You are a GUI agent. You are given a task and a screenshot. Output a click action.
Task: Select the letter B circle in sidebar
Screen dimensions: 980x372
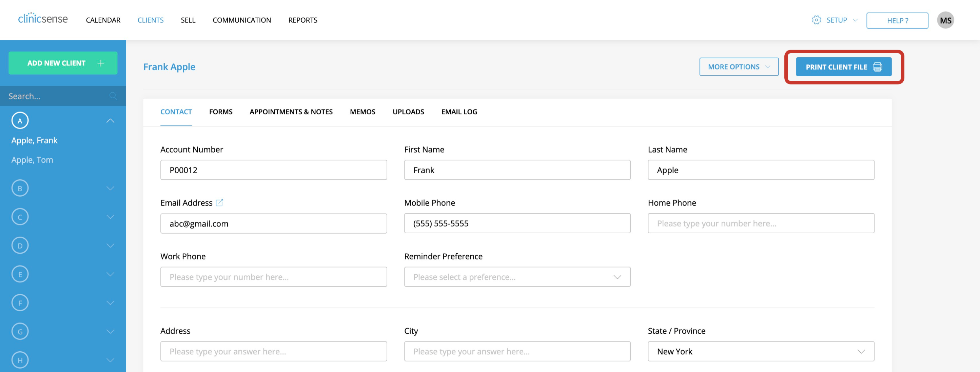pos(20,188)
